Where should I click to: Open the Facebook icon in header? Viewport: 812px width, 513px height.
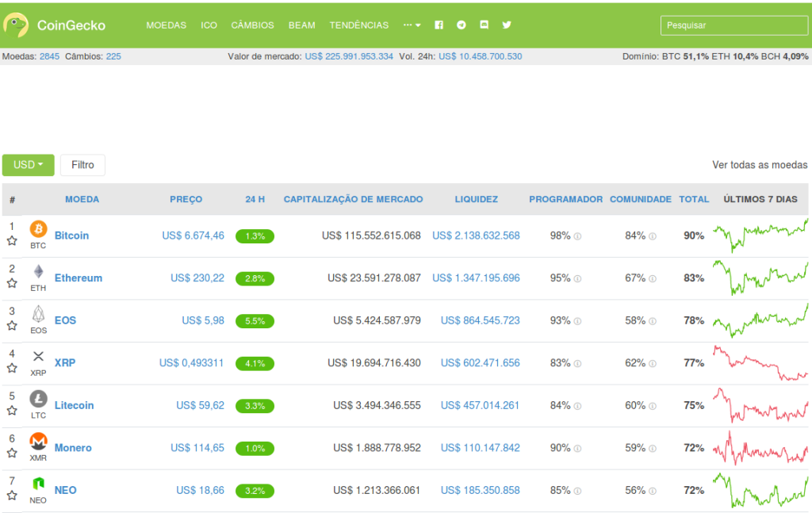click(x=439, y=25)
